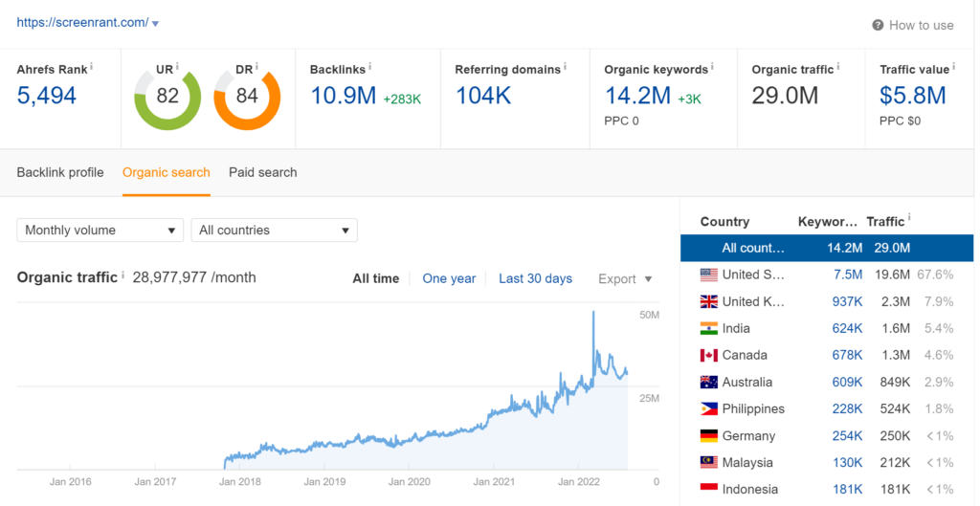Click the info icon beside Backlinks
Viewport: 980px width, 506px height.
click(x=370, y=66)
